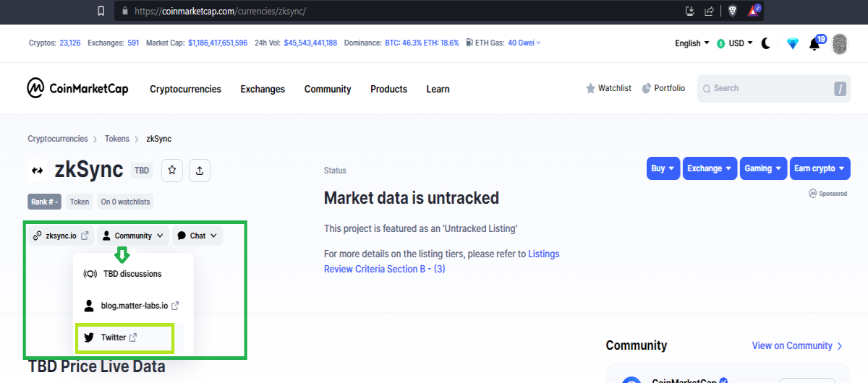Click View on Community link
The height and width of the screenshot is (383, 868).
pyautogui.click(x=797, y=345)
